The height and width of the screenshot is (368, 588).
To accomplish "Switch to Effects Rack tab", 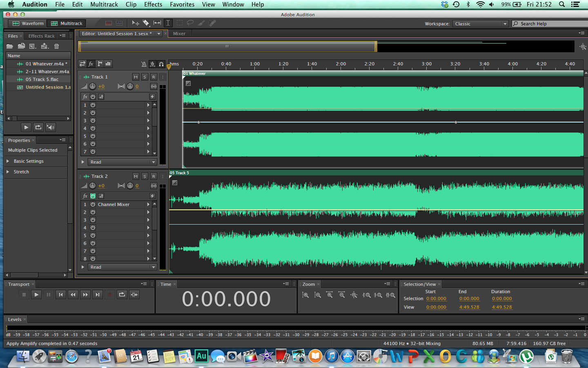I will click(x=42, y=36).
